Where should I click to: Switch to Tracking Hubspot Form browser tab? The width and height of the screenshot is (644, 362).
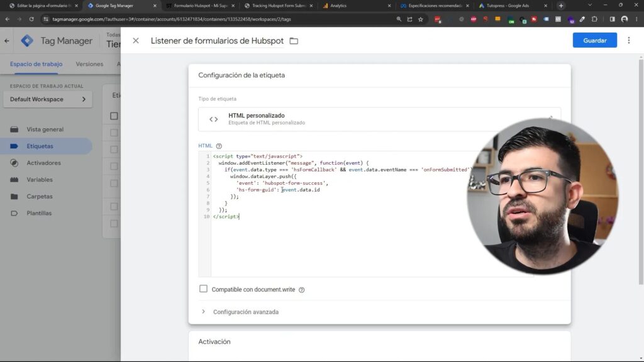point(277,6)
